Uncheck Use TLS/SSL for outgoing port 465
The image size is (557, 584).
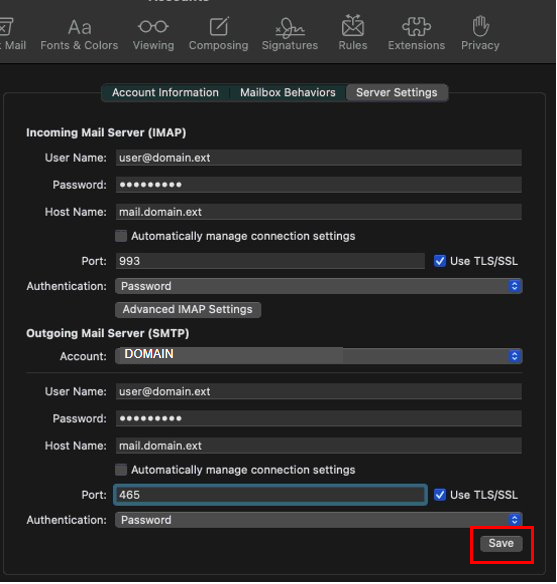point(440,495)
